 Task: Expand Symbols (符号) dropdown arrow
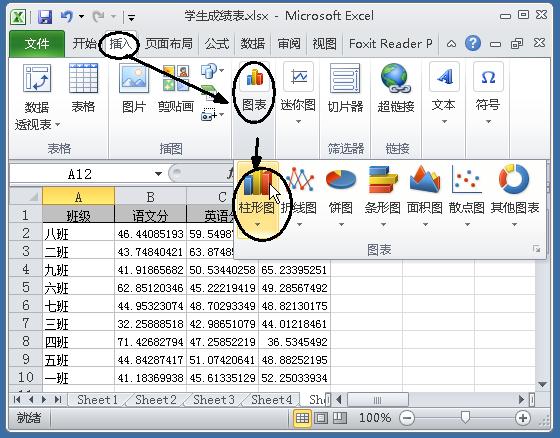pos(488,122)
